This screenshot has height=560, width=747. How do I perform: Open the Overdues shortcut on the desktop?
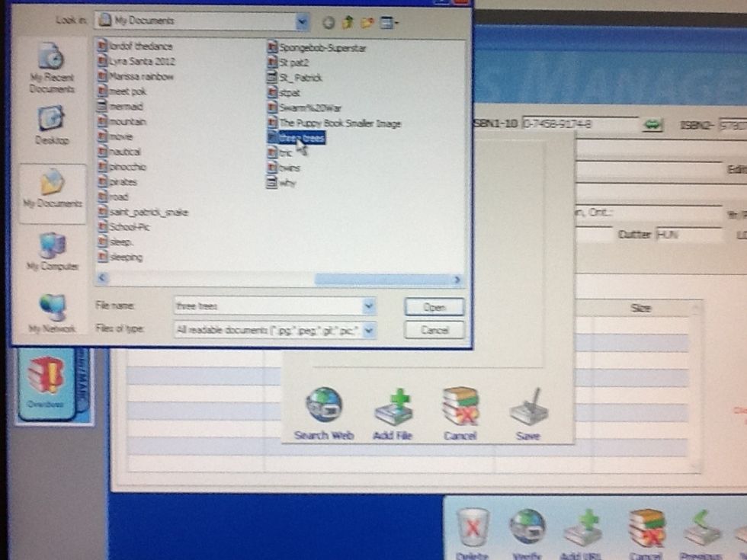click(x=47, y=373)
